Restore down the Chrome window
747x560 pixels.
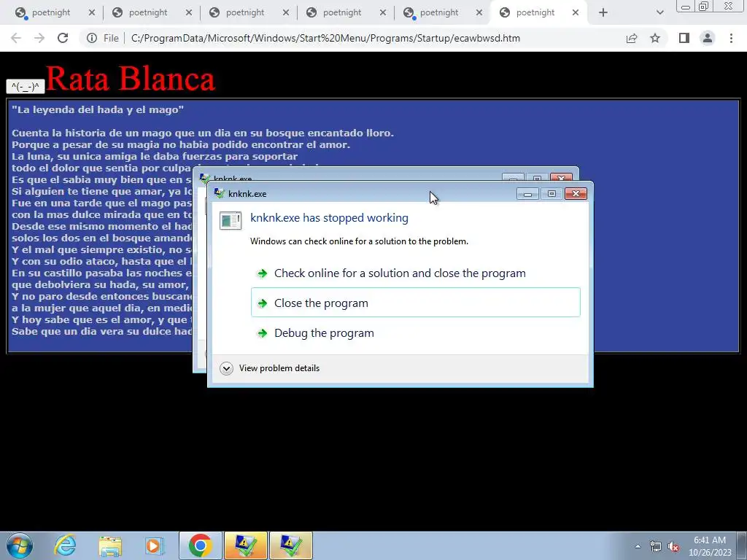click(704, 6)
